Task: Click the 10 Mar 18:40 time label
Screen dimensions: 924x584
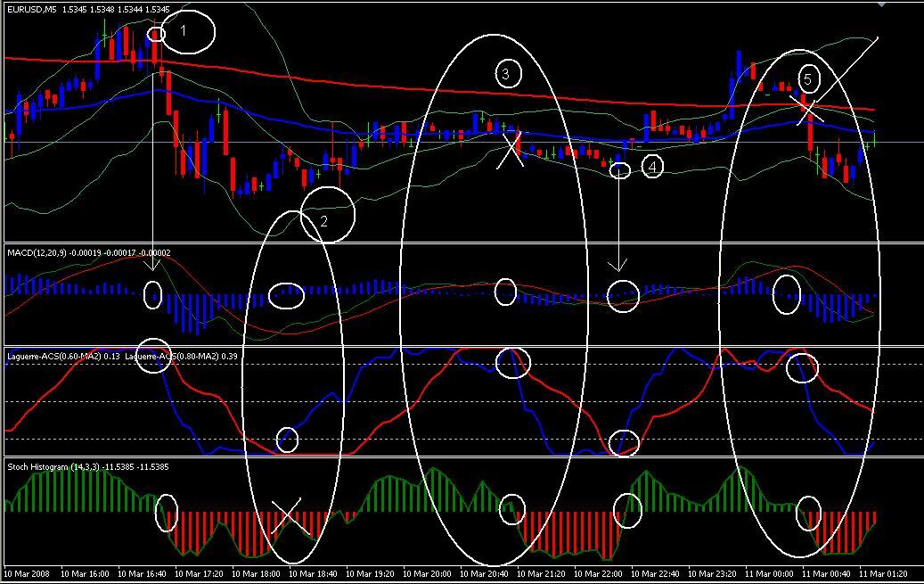Action: pyautogui.click(x=313, y=573)
